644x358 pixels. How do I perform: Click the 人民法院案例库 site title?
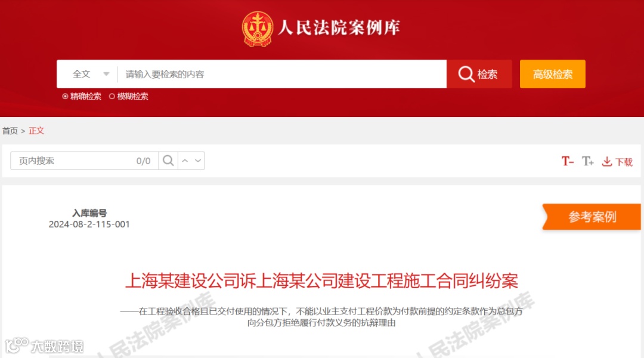[339, 28]
